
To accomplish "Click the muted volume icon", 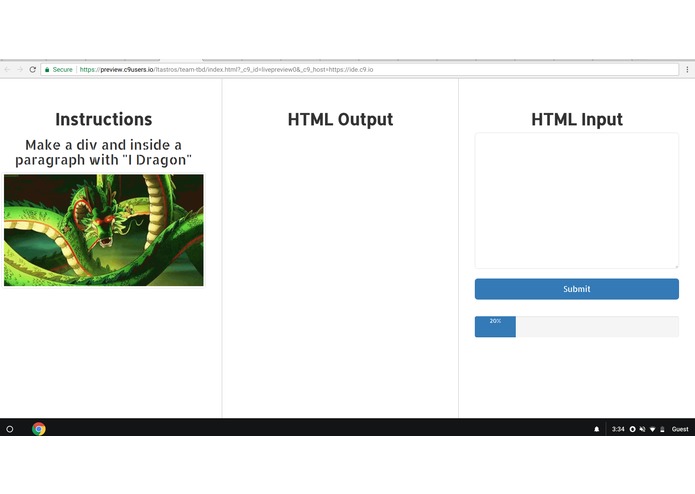I will tap(642, 429).
